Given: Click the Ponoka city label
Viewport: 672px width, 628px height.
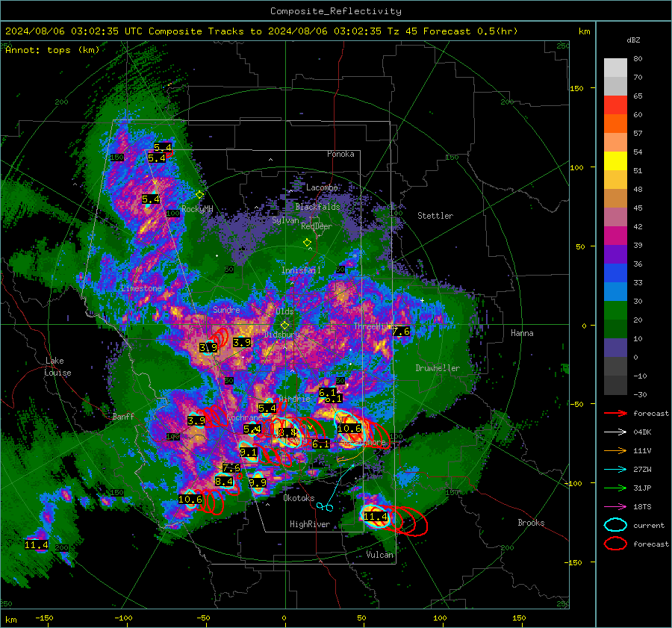Looking at the screenshot, I should [340, 154].
